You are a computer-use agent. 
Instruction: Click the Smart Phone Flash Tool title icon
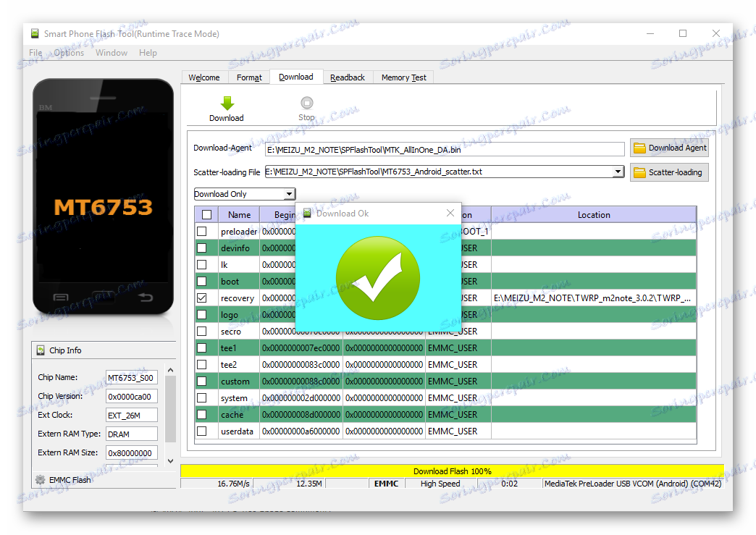[x=35, y=34]
